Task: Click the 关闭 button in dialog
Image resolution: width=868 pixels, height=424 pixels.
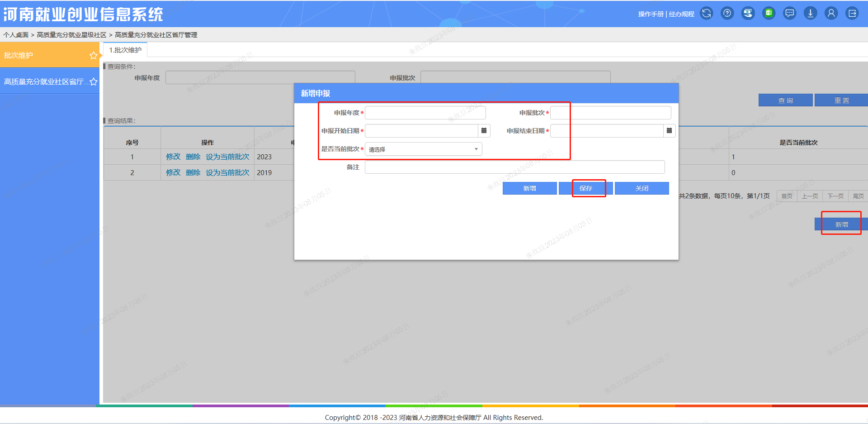Action: (x=642, y=188)
